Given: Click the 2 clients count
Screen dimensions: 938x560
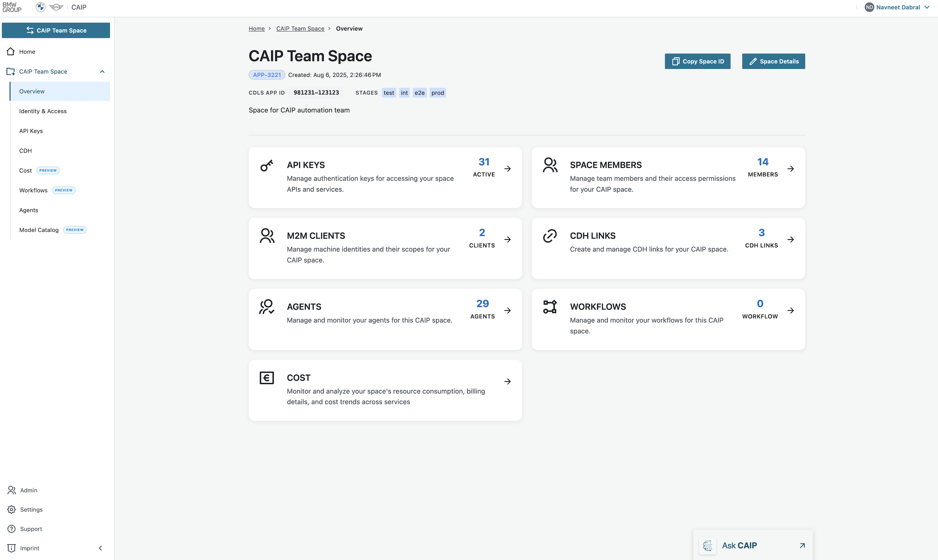Looking at the screenshot, I should coord(482,232).
